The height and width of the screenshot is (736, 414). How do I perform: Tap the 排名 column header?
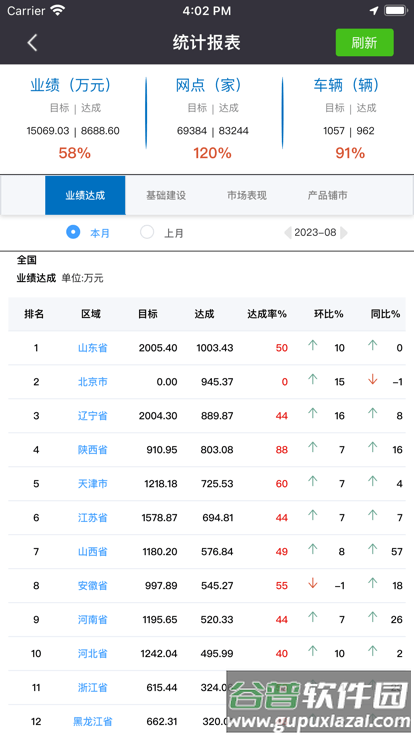(34, 314)
